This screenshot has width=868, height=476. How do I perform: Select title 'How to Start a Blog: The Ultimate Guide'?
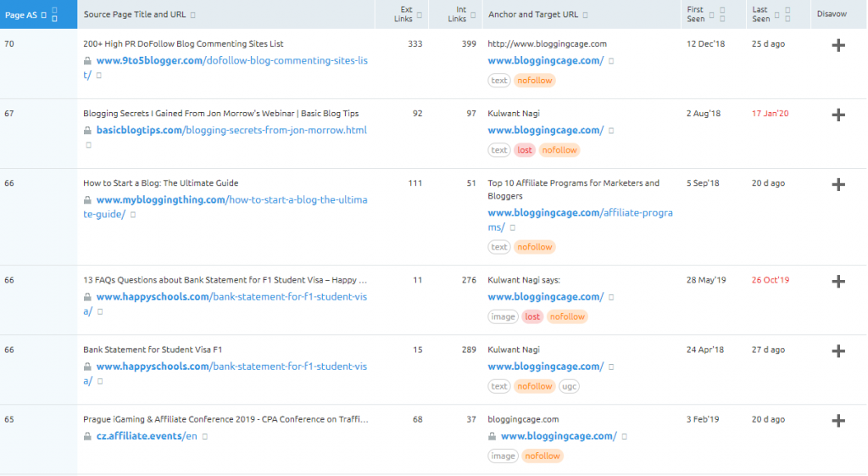[160, 183]
